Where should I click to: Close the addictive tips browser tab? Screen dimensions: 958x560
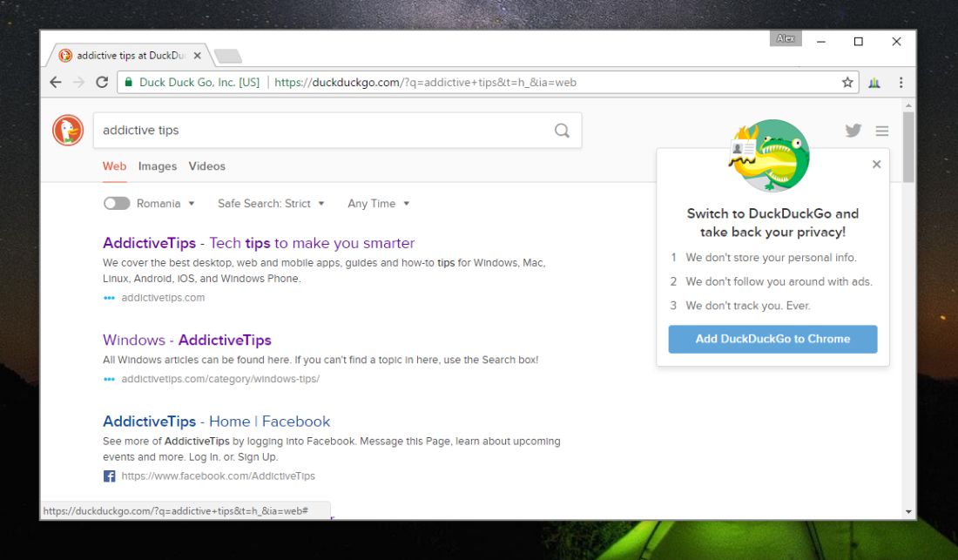[x=198, y=56]
